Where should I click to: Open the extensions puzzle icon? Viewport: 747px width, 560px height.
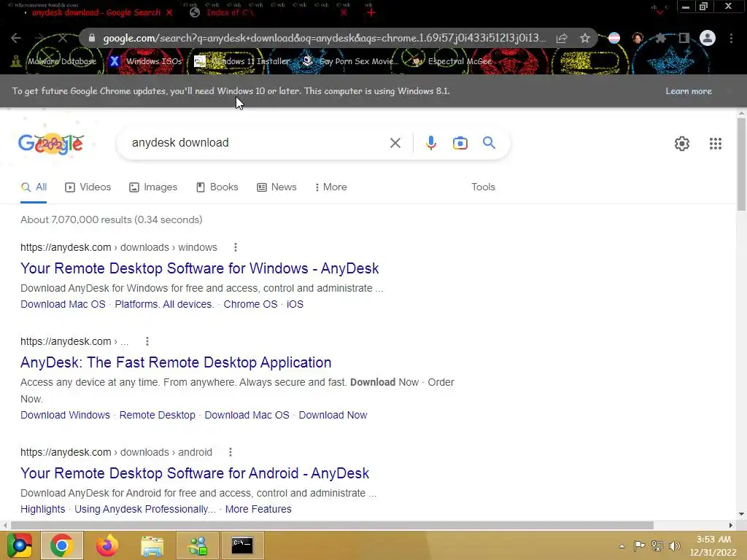[660, 38]
